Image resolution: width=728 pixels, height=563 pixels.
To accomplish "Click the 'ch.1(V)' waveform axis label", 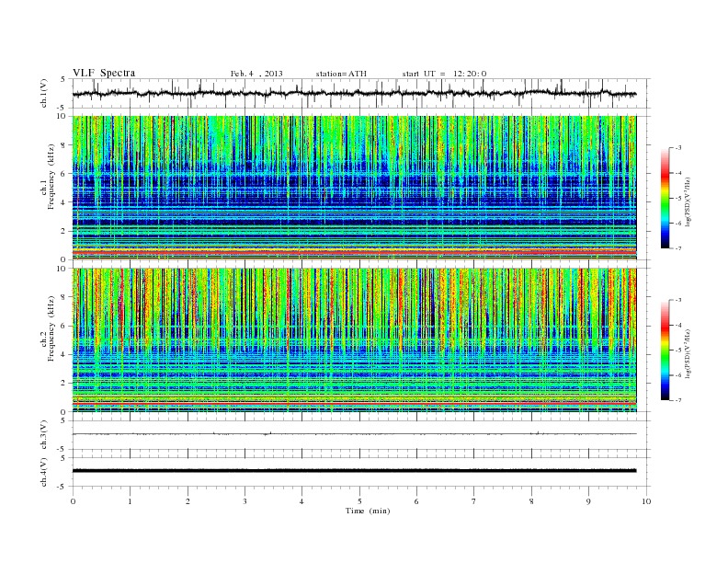I will coord(44,93).
